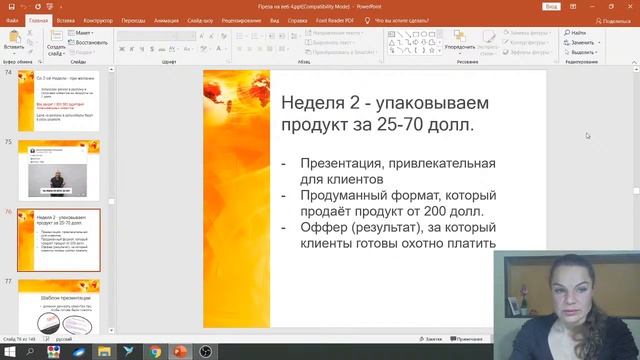This screenshot has height=360, width=640.
Task: Collapse the ribbon with the chevron
Action: point(634,62)
